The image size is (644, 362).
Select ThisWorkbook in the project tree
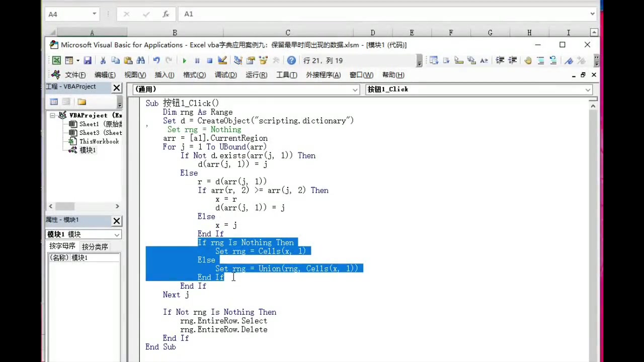coord(99,141)
